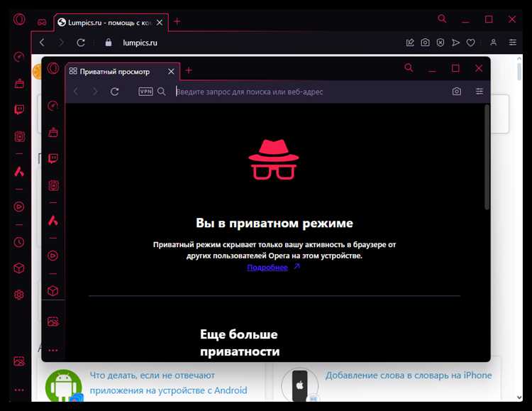Open GX Control speedometer in the back window sidebar
Screen dimensions: 532x411
coord(19,57)
